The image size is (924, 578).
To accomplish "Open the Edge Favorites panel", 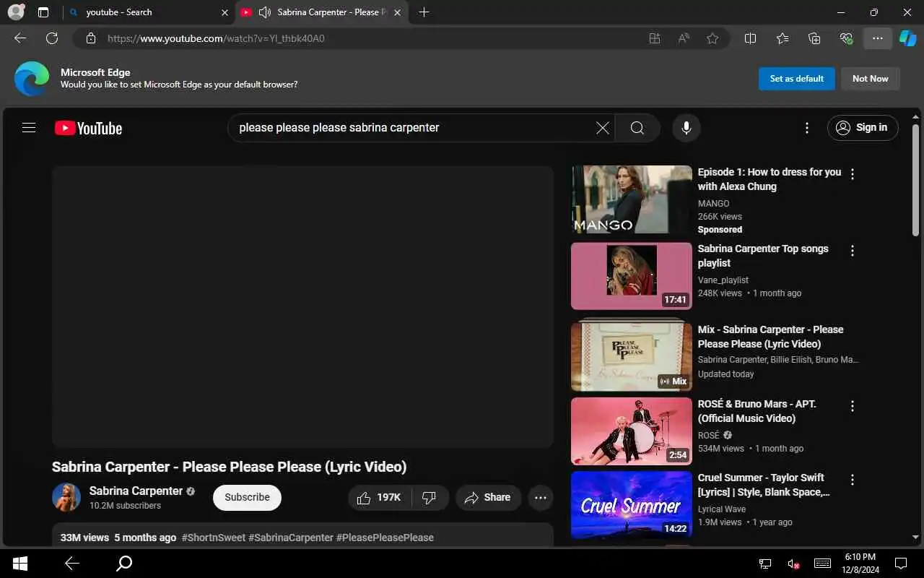I will click(783, 38).
